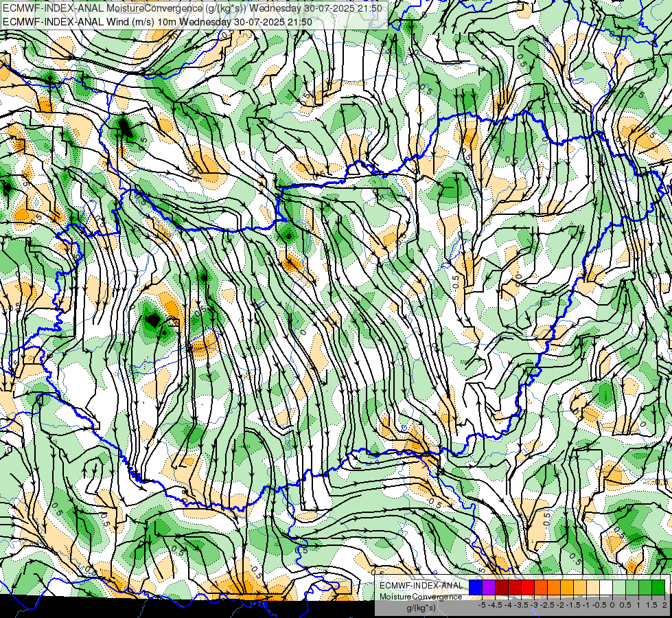Click the light orange swatch between -1.5 and -1
This screenshot has height=618, width=672.
(x=580, y=587)
